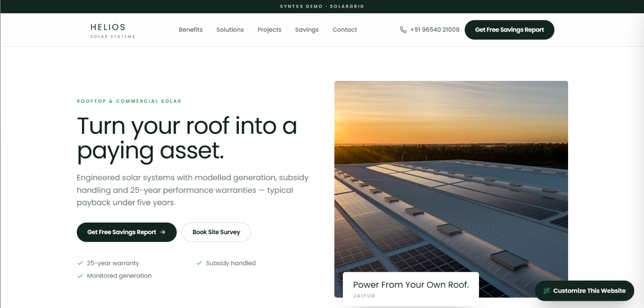Open the Contact nav link

point(345,30)
